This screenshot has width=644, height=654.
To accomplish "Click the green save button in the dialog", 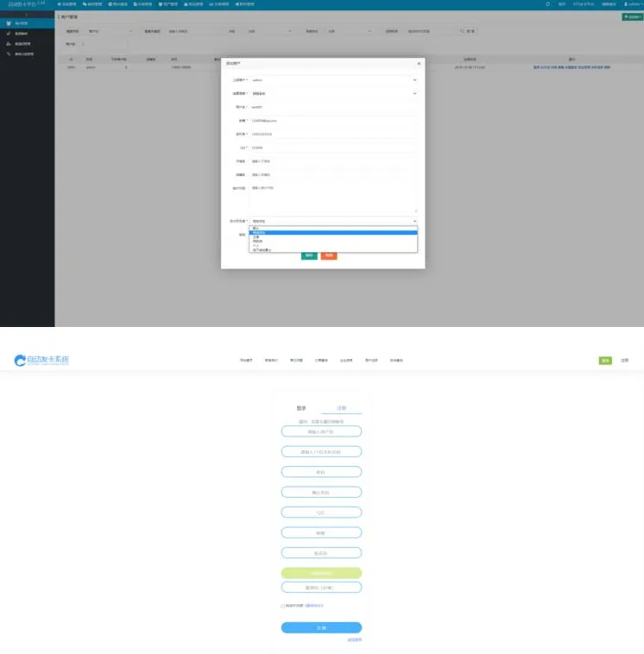I will (309, 255).
